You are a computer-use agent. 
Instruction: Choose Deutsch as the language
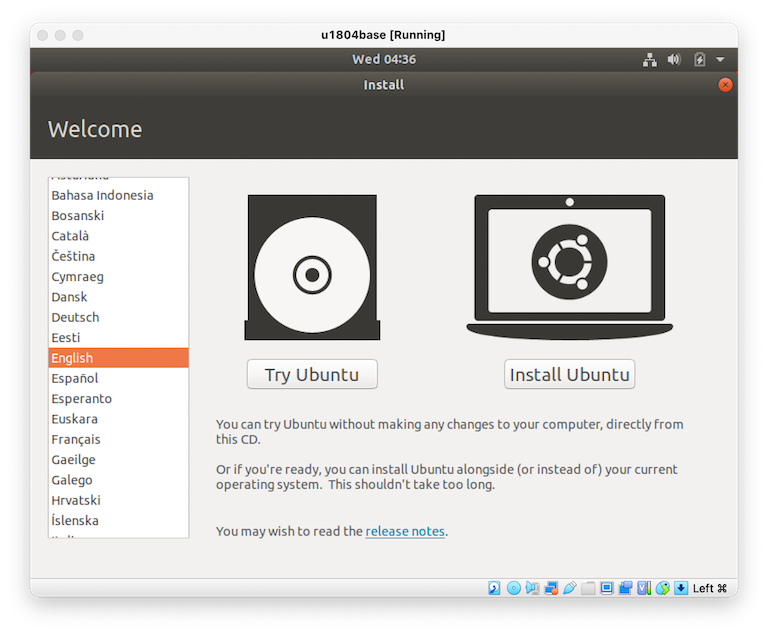coord(119,317)
